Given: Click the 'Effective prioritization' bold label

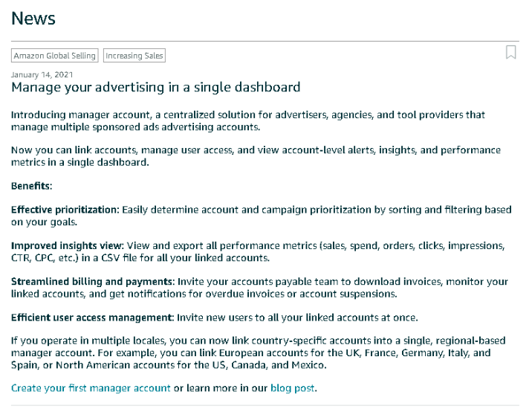Looking at the screenshot, I should click(x=65, y=210).
